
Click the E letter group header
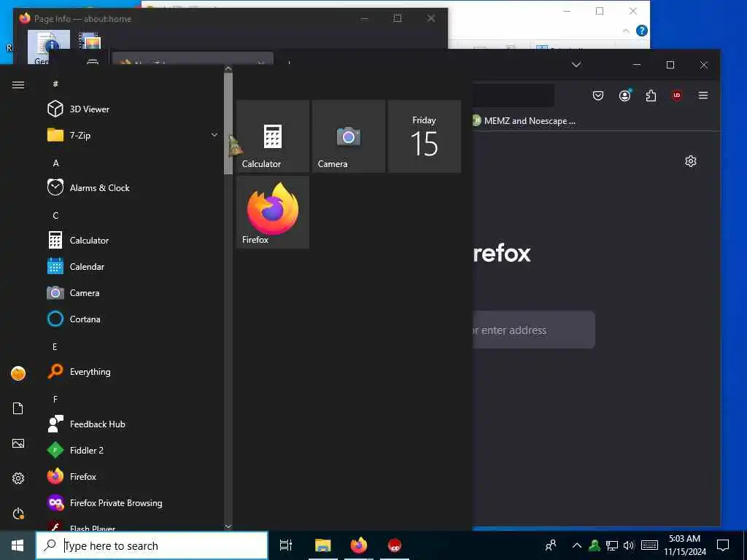point(55,346)
